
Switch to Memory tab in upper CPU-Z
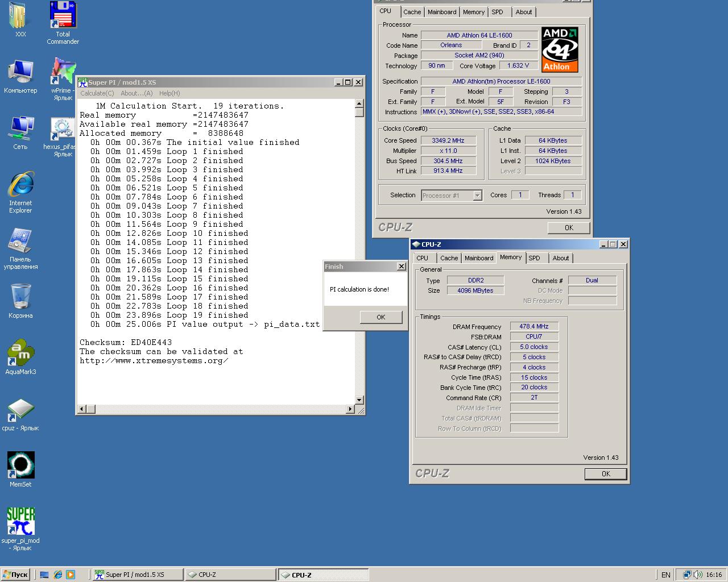[474, 12]
